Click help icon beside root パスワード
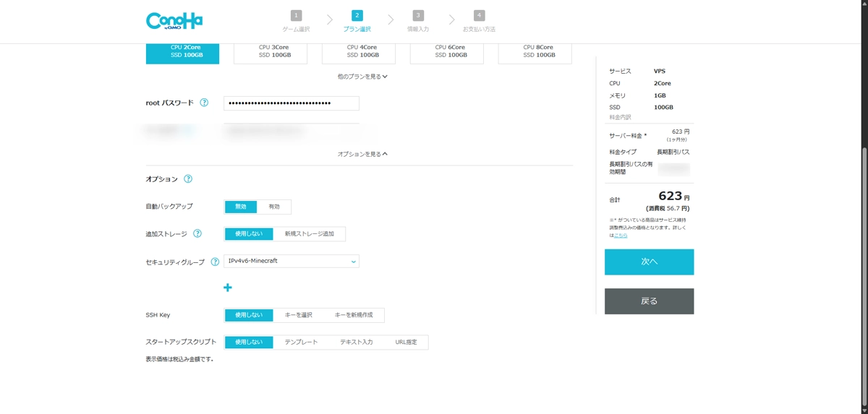This screenshot has height=414, width=868. (x=204, y=103)
